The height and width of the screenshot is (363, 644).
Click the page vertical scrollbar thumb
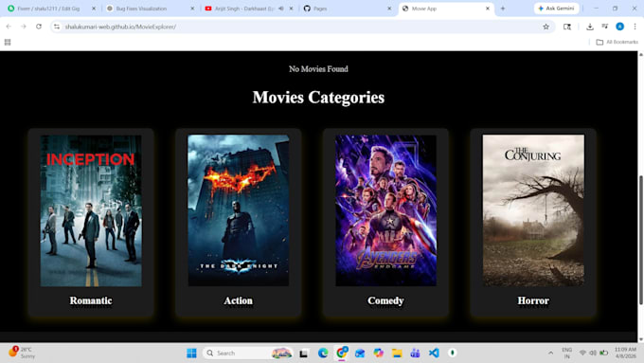pyautogui.click(x=641, y=240)
